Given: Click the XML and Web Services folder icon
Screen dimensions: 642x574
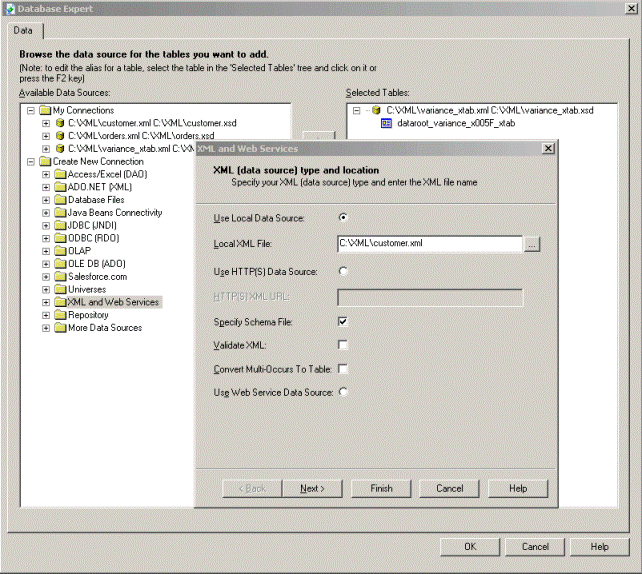Looking at the screenshot, I should click(x=60, y=302).
